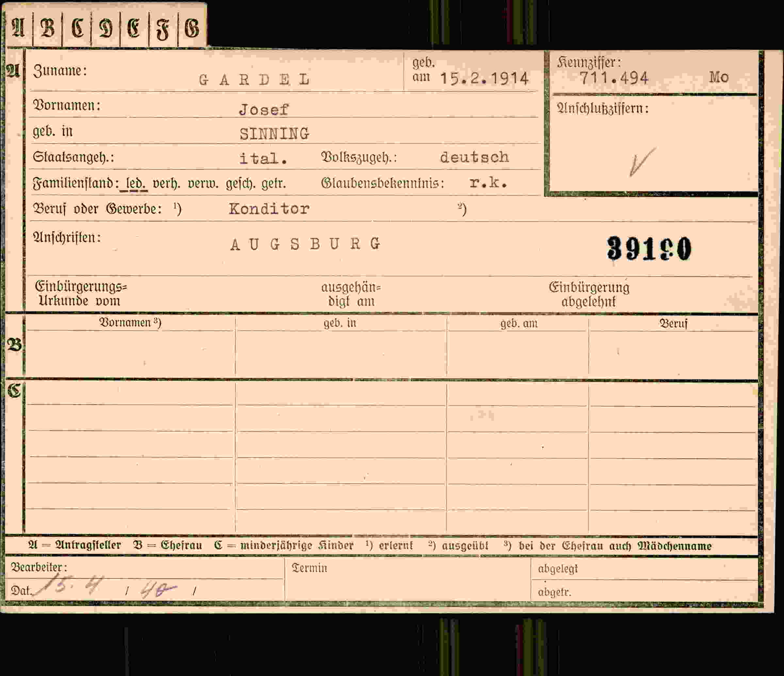Click the section marker C at left margin
This screenshot has height=676, width=784.
click(14, 390)
